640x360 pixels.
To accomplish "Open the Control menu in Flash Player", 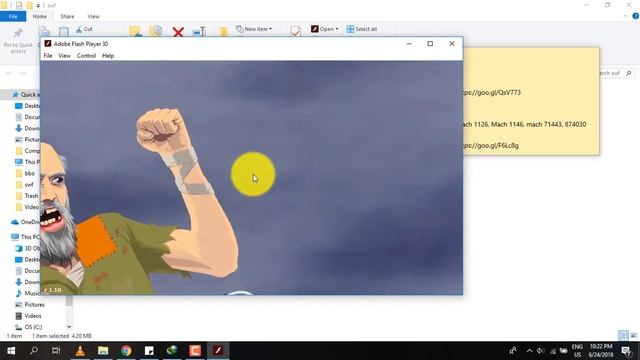I will 86,56.
